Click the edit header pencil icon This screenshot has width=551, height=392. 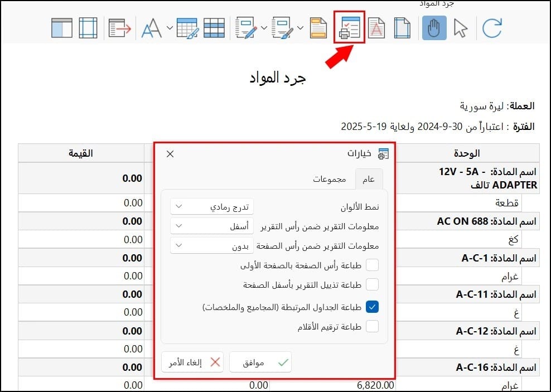coord(246,28)
